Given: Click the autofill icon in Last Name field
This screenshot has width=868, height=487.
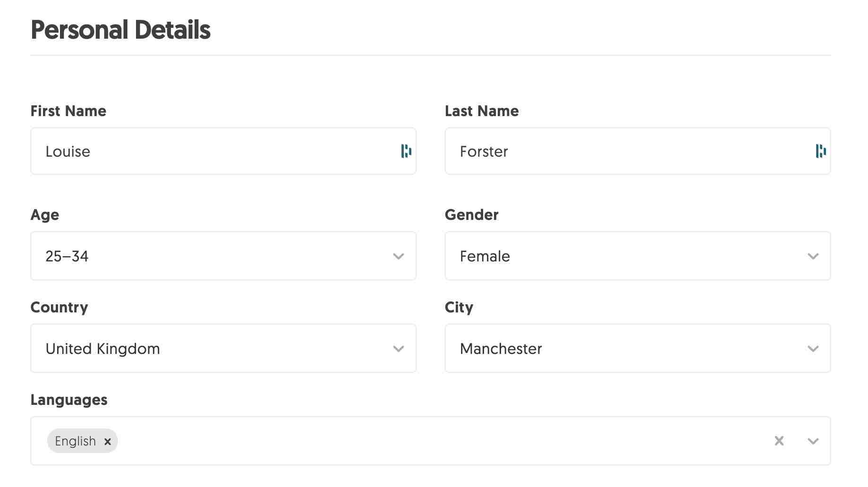Looking at the screenshot, I should click(x=822, y=151).
